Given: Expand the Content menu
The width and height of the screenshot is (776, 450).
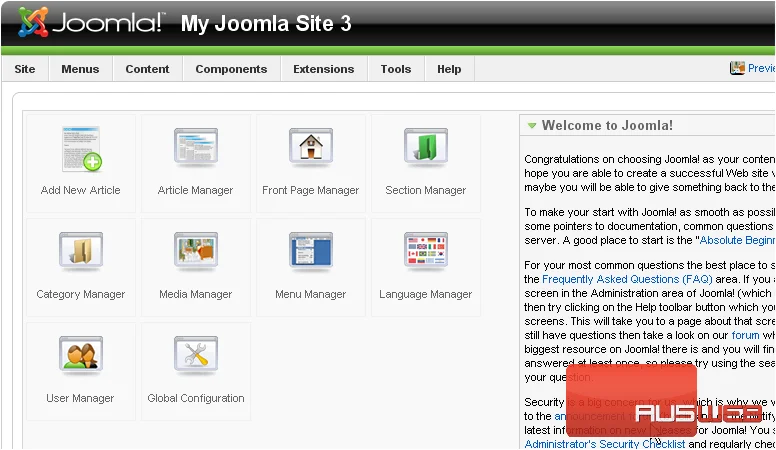Looking at the screenshot, I should tap(147, 69).
